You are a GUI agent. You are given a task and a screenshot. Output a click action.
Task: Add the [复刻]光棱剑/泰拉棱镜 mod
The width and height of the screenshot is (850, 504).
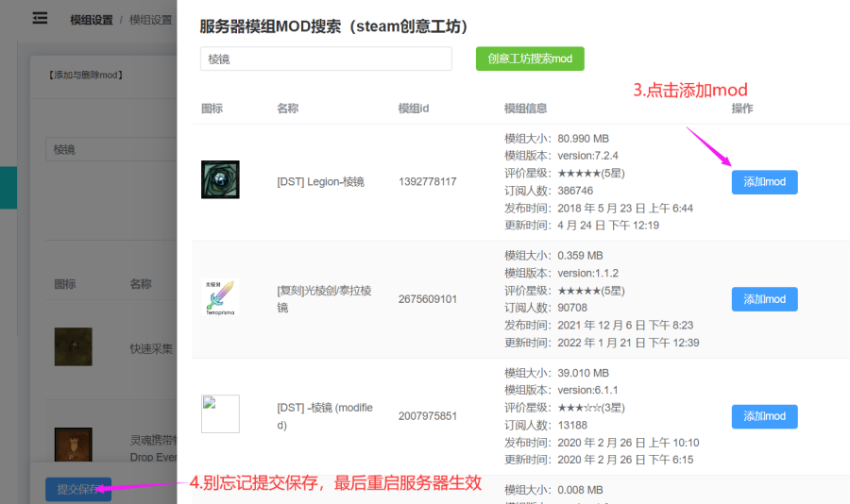click(x=764, y=299)
